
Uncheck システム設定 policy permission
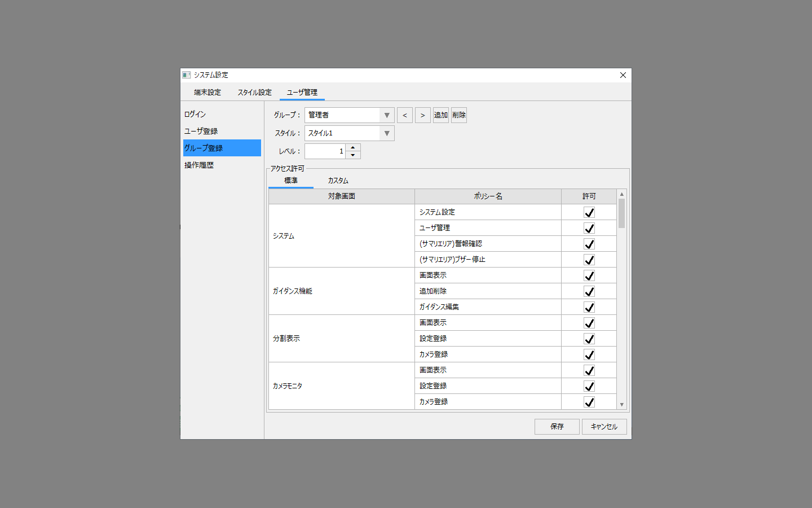[x=589, y=212]
